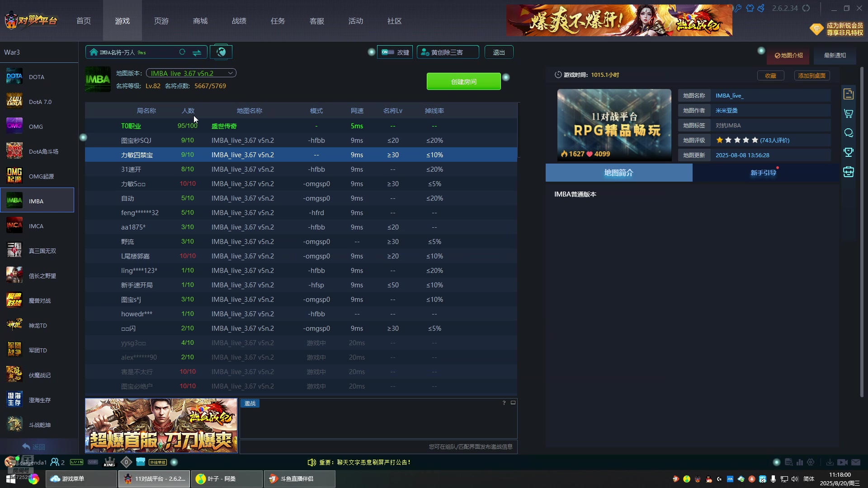
Task: Open the blue briefcase icon in status bar
Action: (x=141, y=462)
